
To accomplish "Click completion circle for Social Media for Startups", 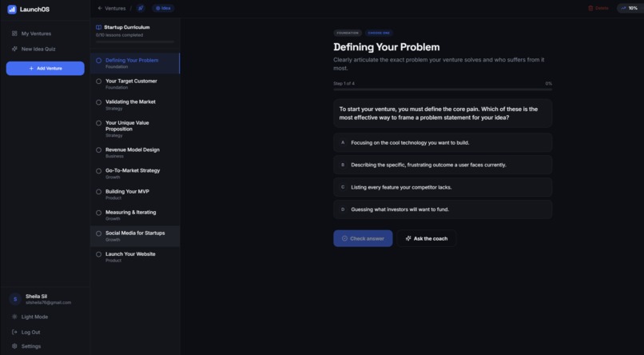I will [98, 233].
